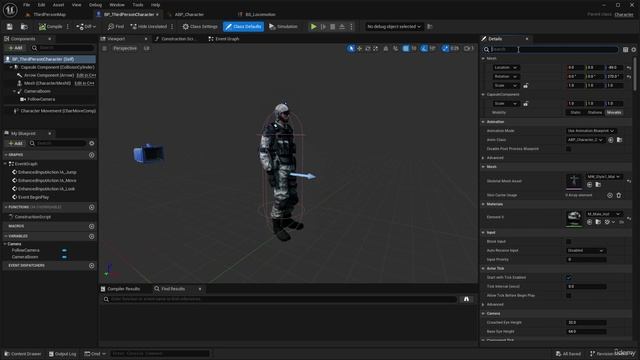The width and height of the screenshot is (640, 360).
Task: Toggle Start with Tick Enabled checkbox
Action: (569, 278)
